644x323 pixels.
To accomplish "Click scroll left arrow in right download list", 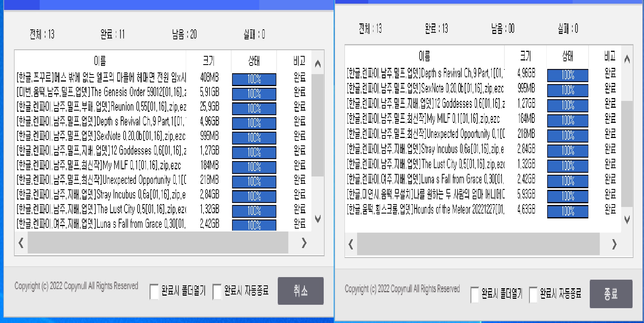I will point(351,244).
